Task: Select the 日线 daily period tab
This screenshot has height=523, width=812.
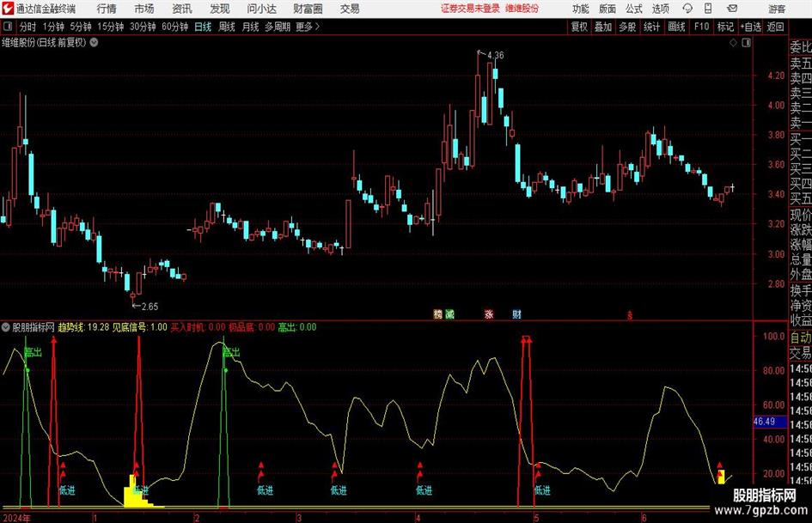Action: (203, 27)
